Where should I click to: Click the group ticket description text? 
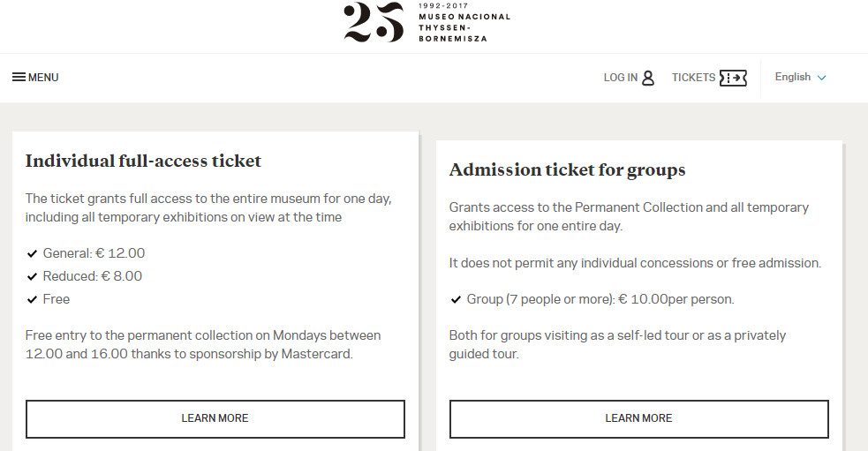[x=629, y=216]
